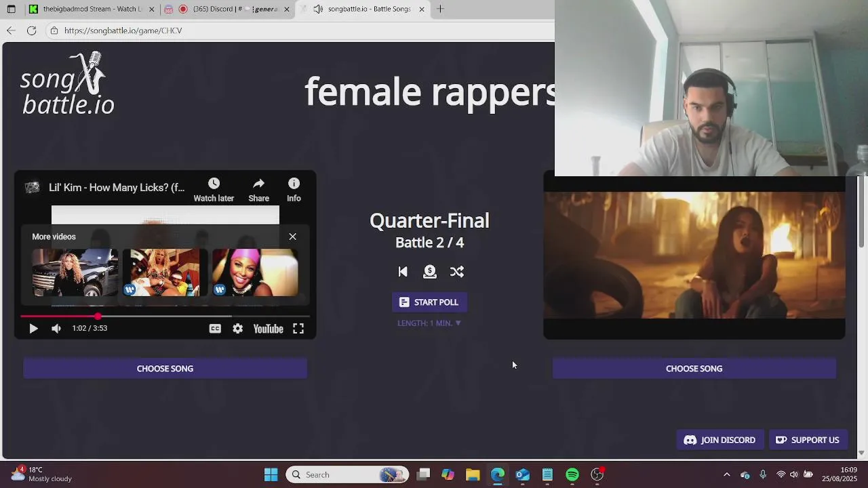This screenshot has height=488, width=868.
Task: Click the browser address bar URL
Action: click(x=123, y=30)
